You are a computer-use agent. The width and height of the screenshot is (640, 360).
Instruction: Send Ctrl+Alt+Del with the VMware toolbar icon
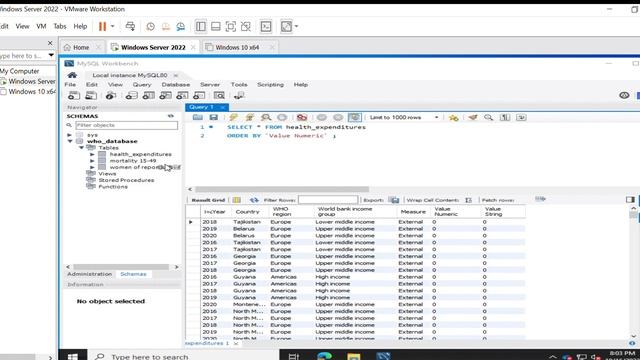coord(130,27)
